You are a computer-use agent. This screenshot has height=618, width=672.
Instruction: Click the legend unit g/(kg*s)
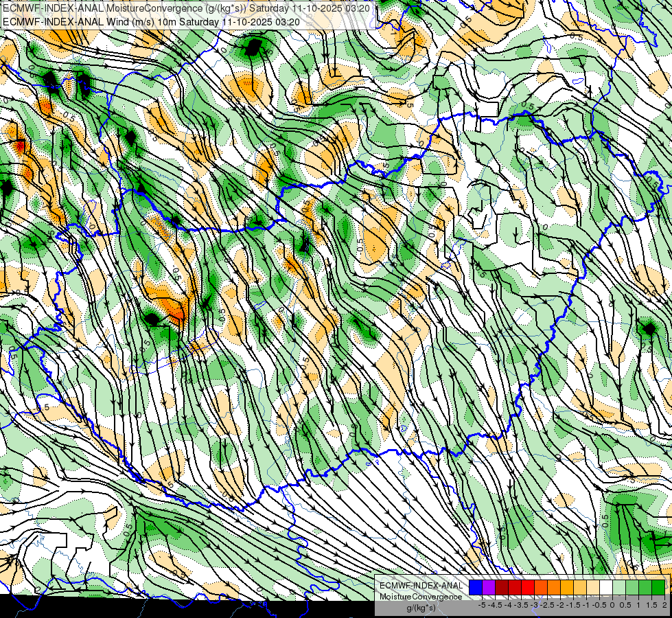click(x=421, y=608)
